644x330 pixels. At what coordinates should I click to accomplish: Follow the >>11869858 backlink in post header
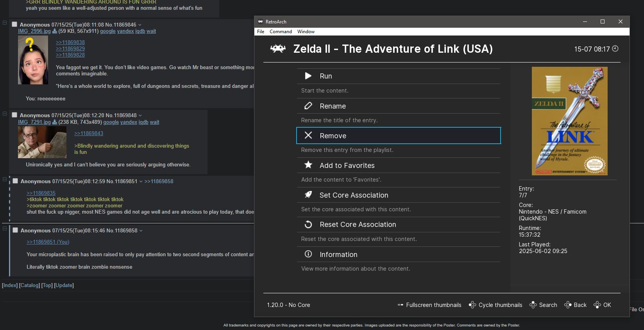click(159, 181)
